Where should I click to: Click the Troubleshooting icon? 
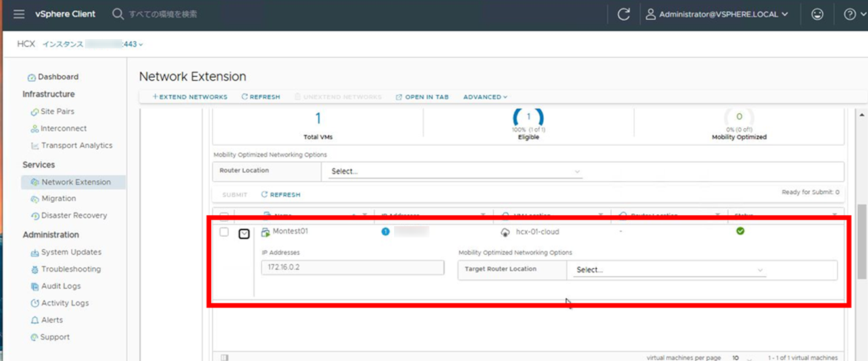35,269
